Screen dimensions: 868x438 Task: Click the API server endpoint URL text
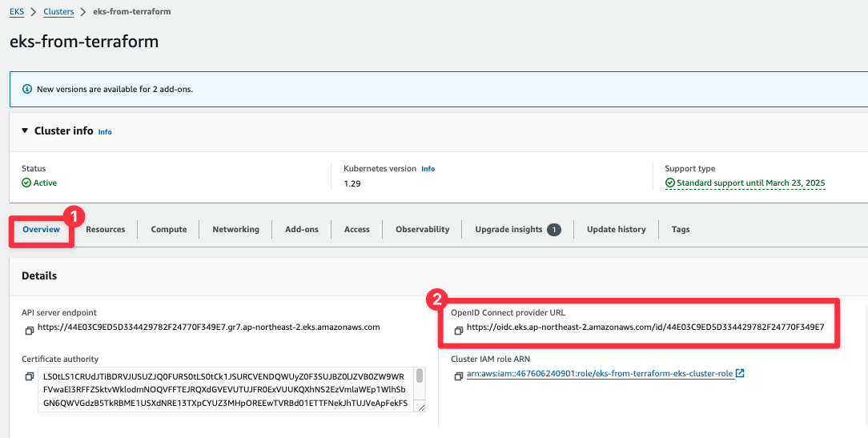[209, 327]
